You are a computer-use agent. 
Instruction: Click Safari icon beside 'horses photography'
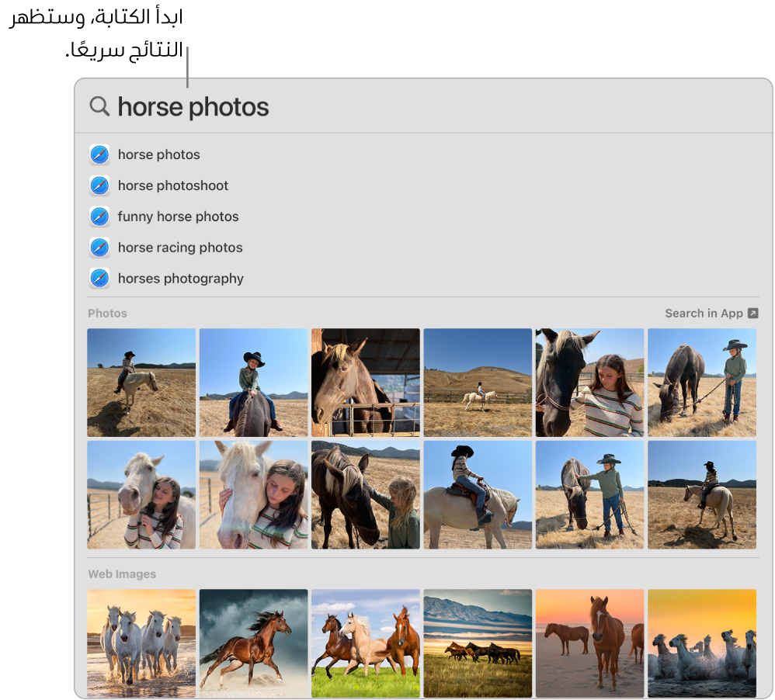click(99, 279)
